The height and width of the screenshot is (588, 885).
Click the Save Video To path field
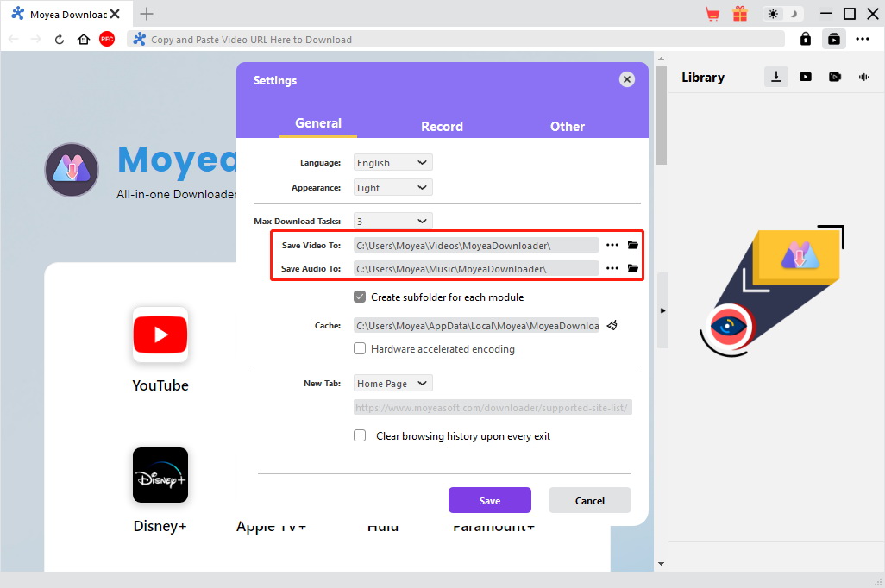click(x=476, y=245)
